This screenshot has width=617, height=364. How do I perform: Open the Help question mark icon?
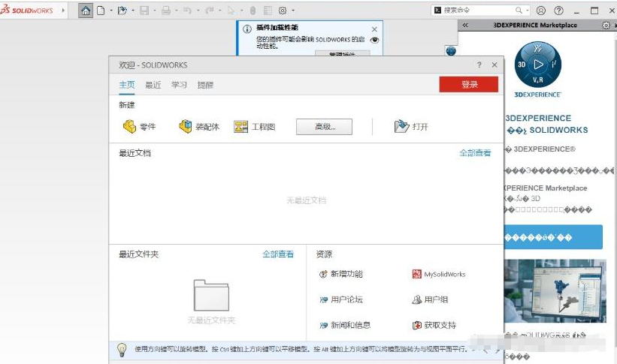point(559,11)
